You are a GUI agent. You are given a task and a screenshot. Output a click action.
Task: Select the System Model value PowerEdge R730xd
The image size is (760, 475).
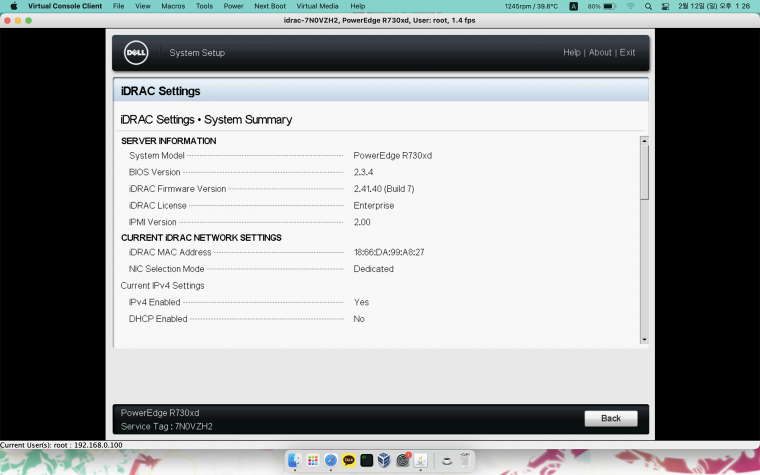tap(393, 156)
